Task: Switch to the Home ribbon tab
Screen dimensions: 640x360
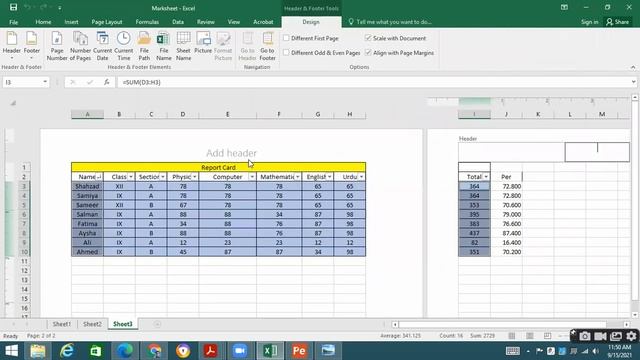Action: click(43, 22)
